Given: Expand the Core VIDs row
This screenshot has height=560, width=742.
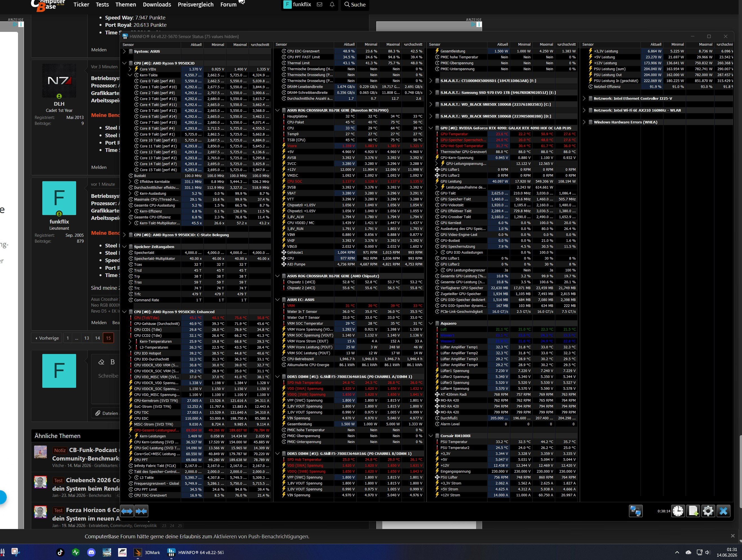Looking at the screenshot, I should coord(130,69).
